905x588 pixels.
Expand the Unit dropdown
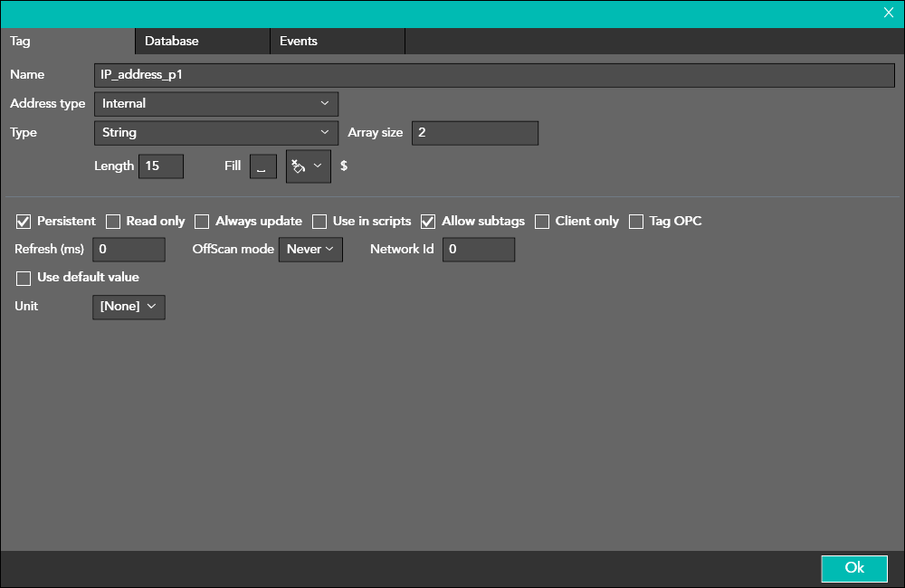coord(129,307)
